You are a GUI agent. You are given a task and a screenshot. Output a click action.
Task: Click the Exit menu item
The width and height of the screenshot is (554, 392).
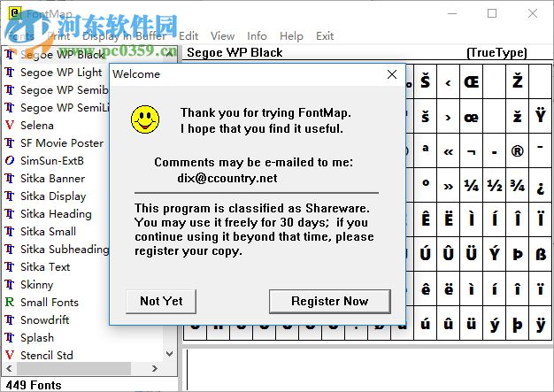pos(325,36)
